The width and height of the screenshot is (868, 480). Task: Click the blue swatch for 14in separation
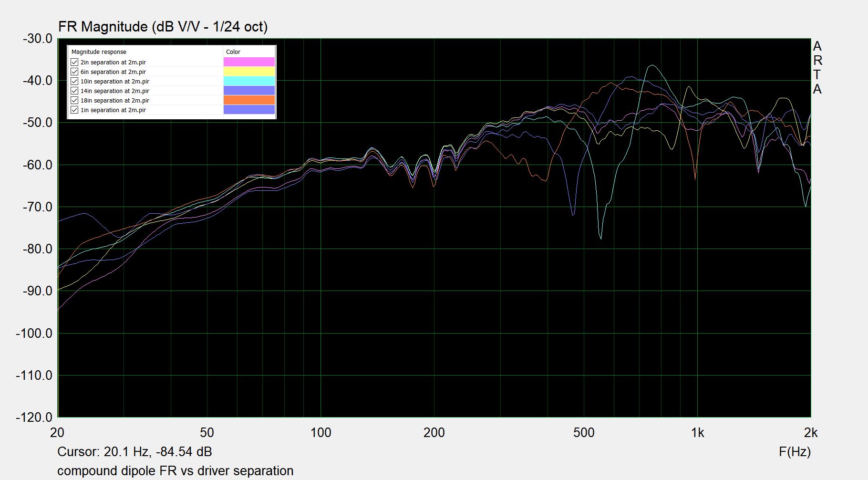click(x=249, y=91)
